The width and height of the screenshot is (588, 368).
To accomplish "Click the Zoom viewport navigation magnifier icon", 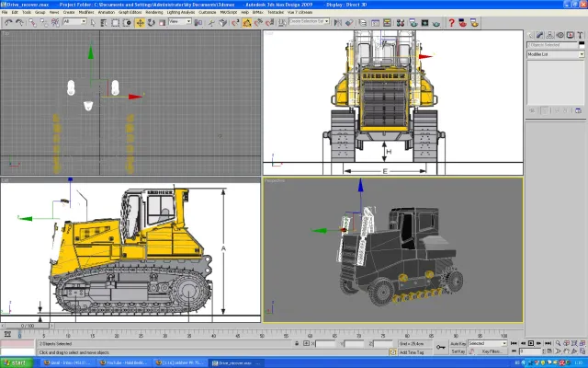I will click(x=558, y=343).
